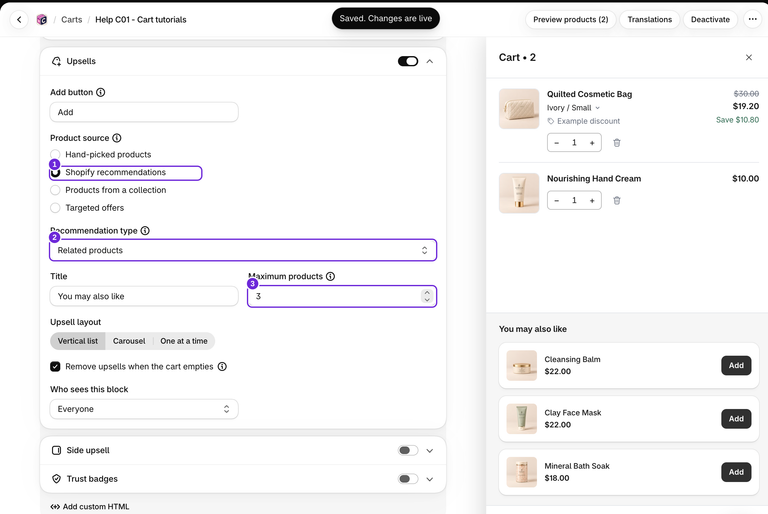Toggle the Upsells switch off
This screenshot has height=514, width=768.
pos(408,61)
